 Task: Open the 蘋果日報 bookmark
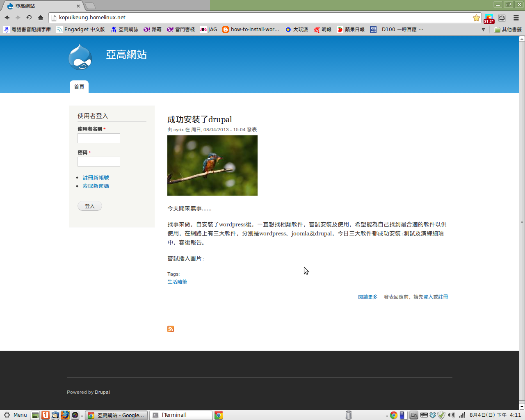[351, 30]
